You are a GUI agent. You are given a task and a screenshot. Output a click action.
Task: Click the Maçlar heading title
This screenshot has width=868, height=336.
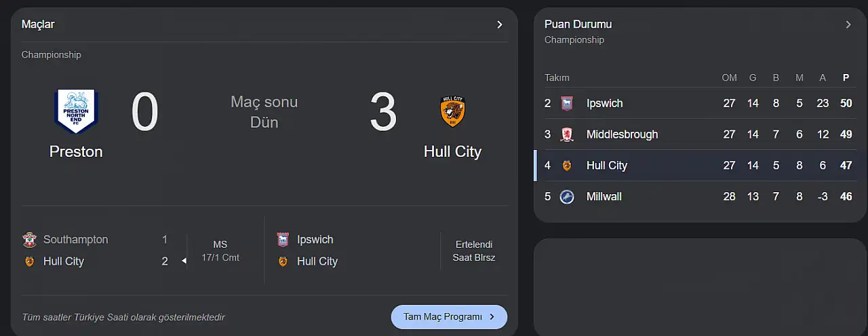coord(38,24)
